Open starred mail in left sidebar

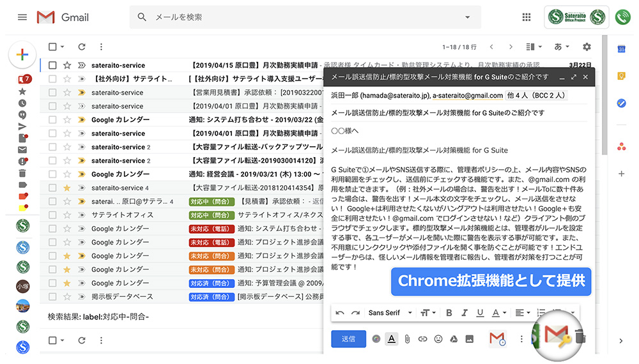point(22,91)
